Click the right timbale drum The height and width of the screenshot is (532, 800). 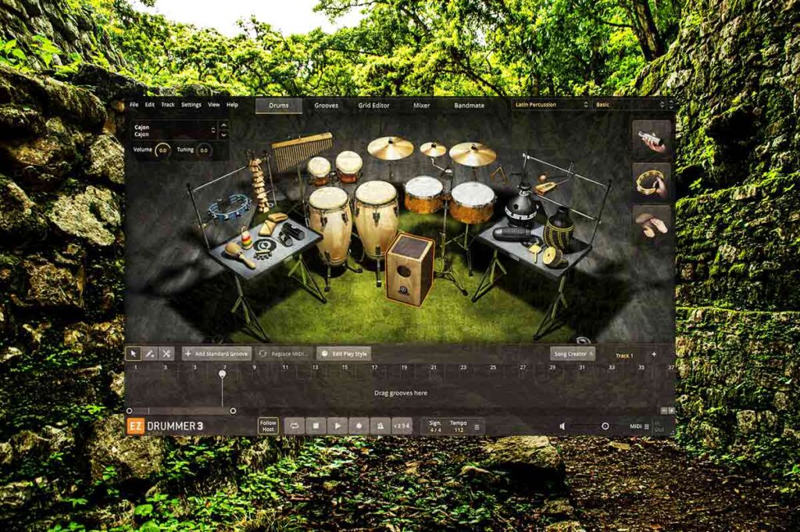click(x=473, y=202)
